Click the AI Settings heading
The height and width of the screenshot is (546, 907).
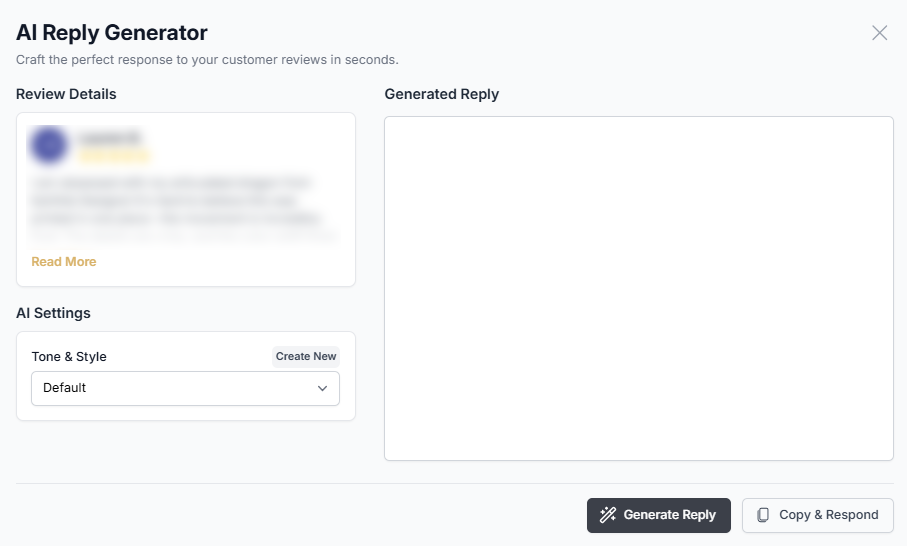tap(53, 313)
